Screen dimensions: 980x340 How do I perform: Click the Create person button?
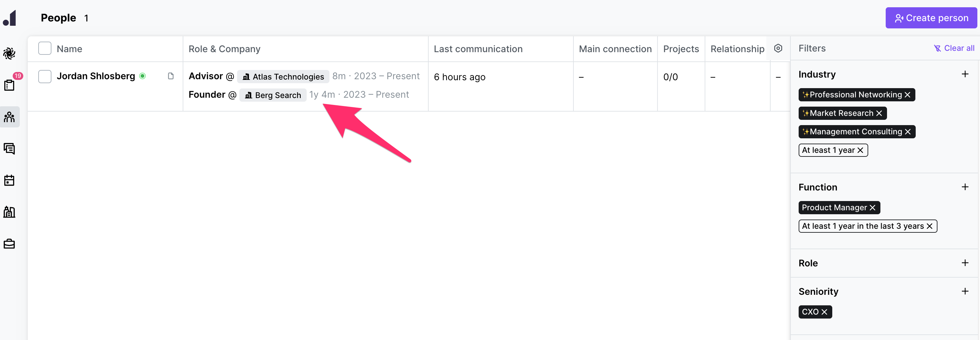931,17
